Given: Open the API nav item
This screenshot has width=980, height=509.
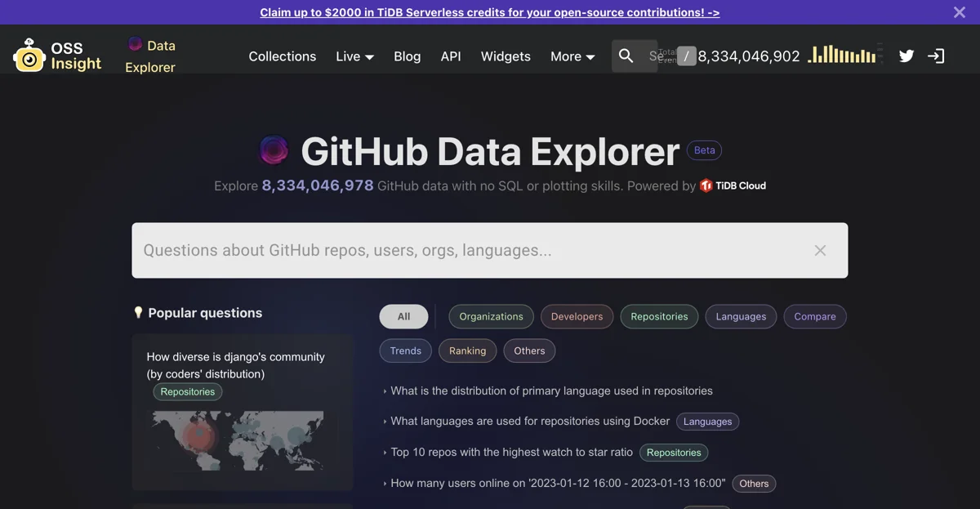Looking at the screenshot, I should (451, 56).
